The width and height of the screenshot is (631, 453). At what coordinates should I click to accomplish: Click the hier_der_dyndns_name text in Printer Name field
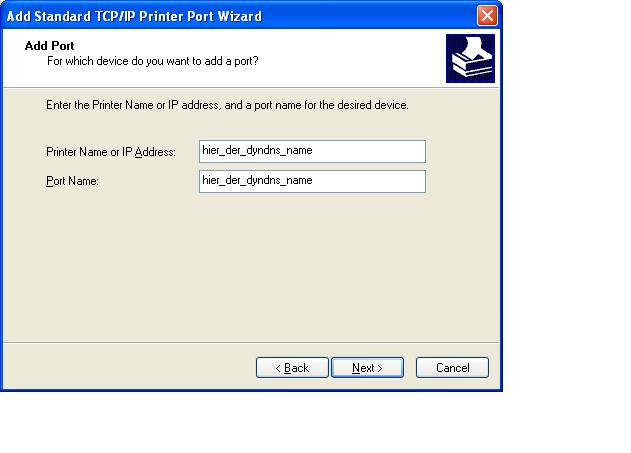tap(258, 151)
